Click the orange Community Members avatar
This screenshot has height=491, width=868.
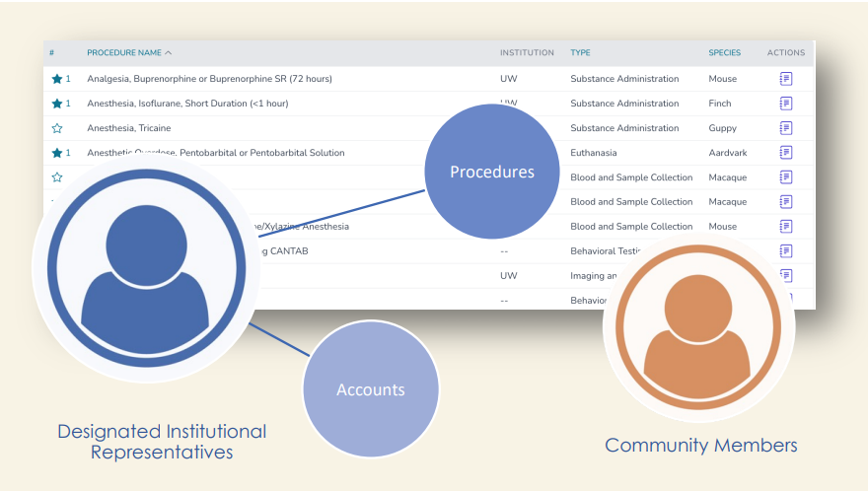(x=698, y=326)
